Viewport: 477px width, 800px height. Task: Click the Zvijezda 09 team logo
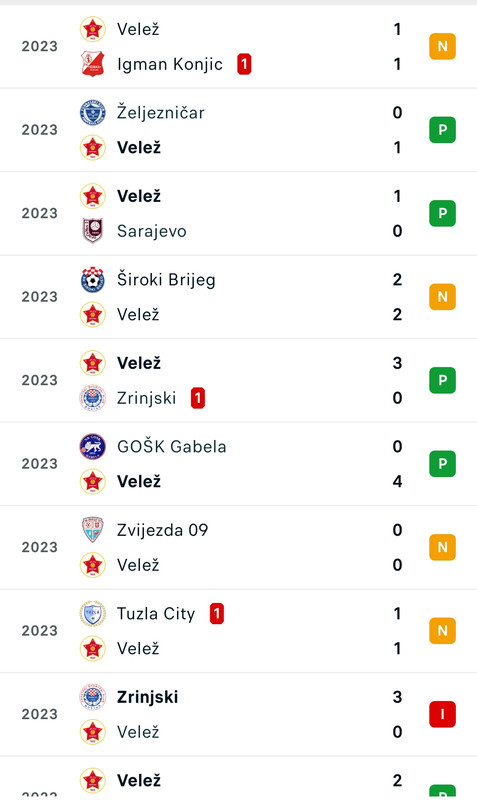[x=93, y=530]
